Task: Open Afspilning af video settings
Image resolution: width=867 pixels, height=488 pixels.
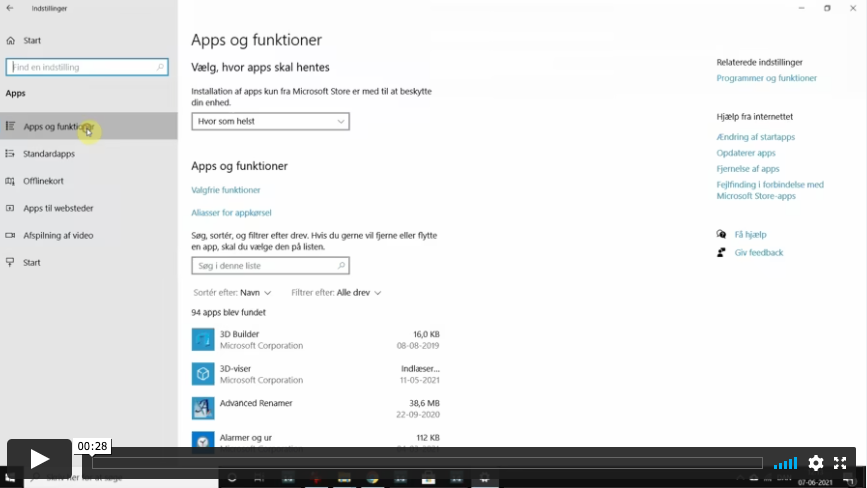Action: [x=58, y=235]
